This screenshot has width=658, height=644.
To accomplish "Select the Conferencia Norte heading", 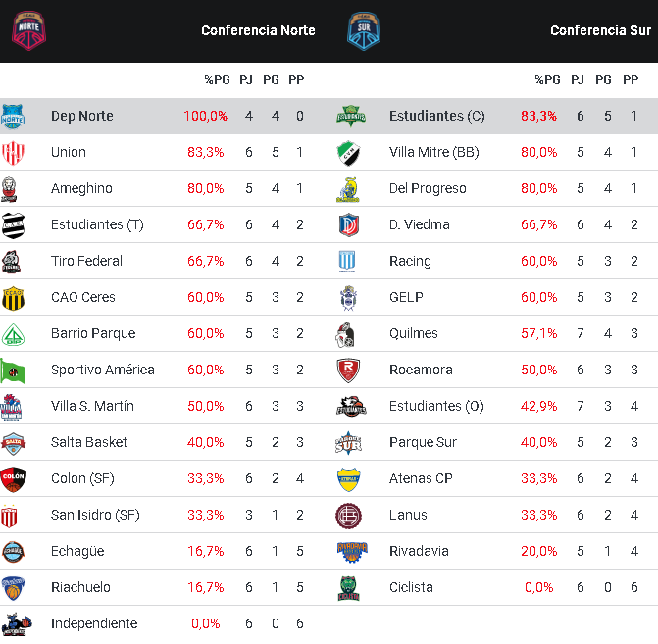I will click(258, 30).
